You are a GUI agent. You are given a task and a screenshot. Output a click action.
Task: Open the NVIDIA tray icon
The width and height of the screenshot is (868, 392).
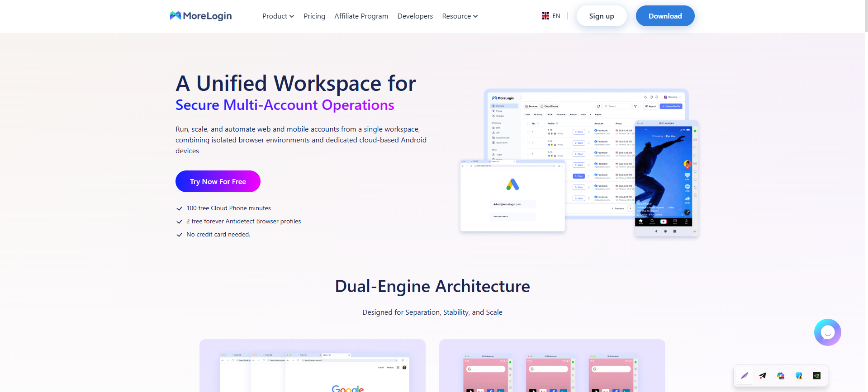tap(817, 376)
